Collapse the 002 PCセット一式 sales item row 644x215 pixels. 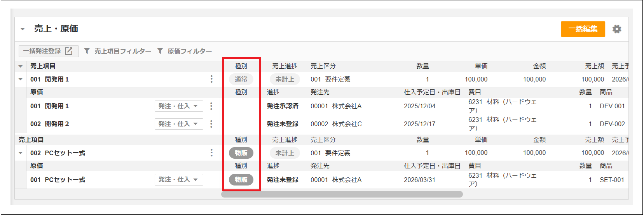pos(21,153)
